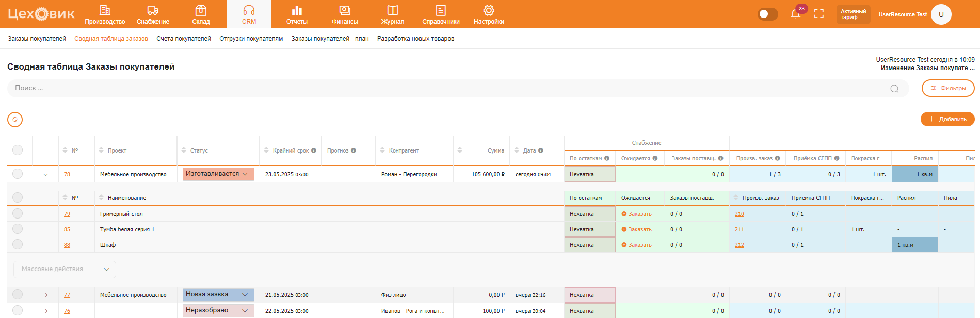Image resolution: width=980 pixels, height=318 pixels.
Task: Switch to the Счета покупателей tab
Action: tap(184, 39)
